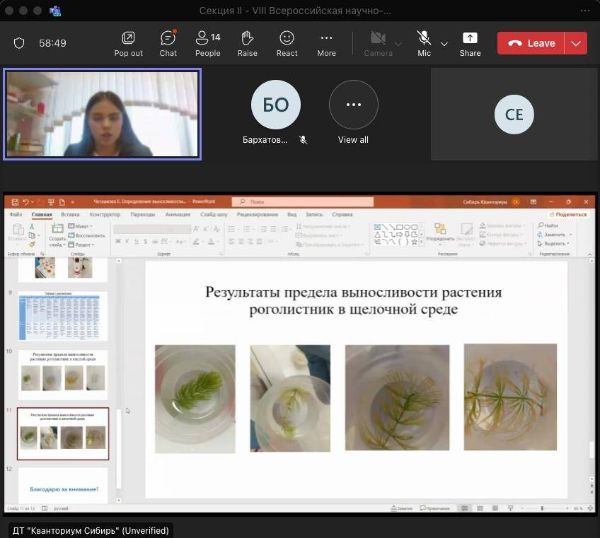Screen dimensions: 600x538
Task: Expand the Mic options arrow
Action: point(445,44)
